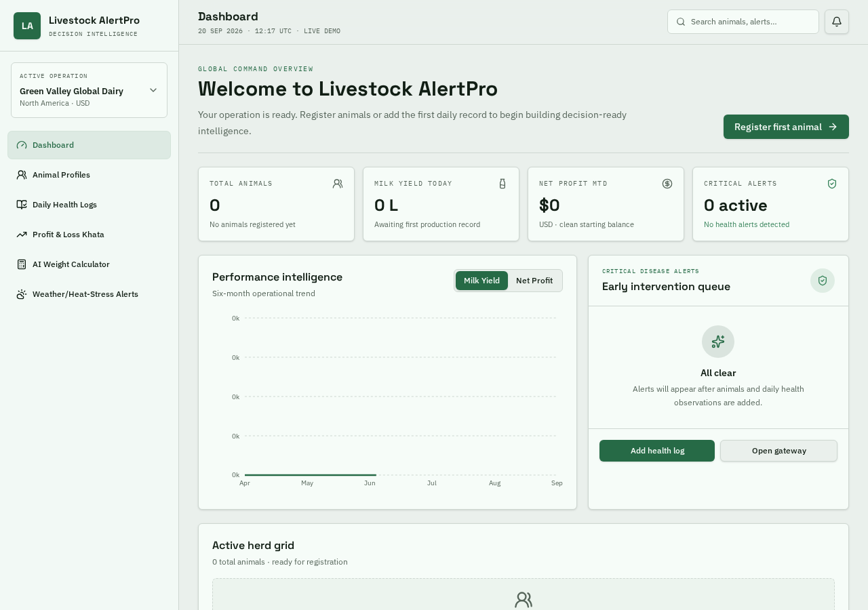Click the Weather/Heat-Stress cloud-sun icon
868x610 pixels.
click(x=22, y=294)
